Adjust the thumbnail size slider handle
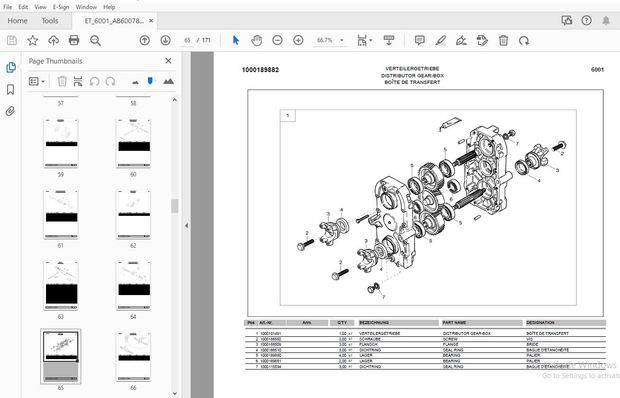Screen dimensions: 620x398 [x=150, y=81]
